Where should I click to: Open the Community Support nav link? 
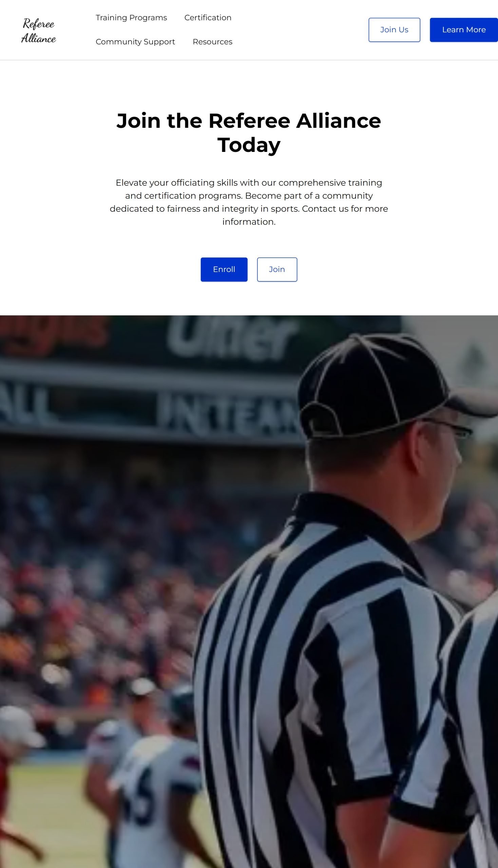135,42
